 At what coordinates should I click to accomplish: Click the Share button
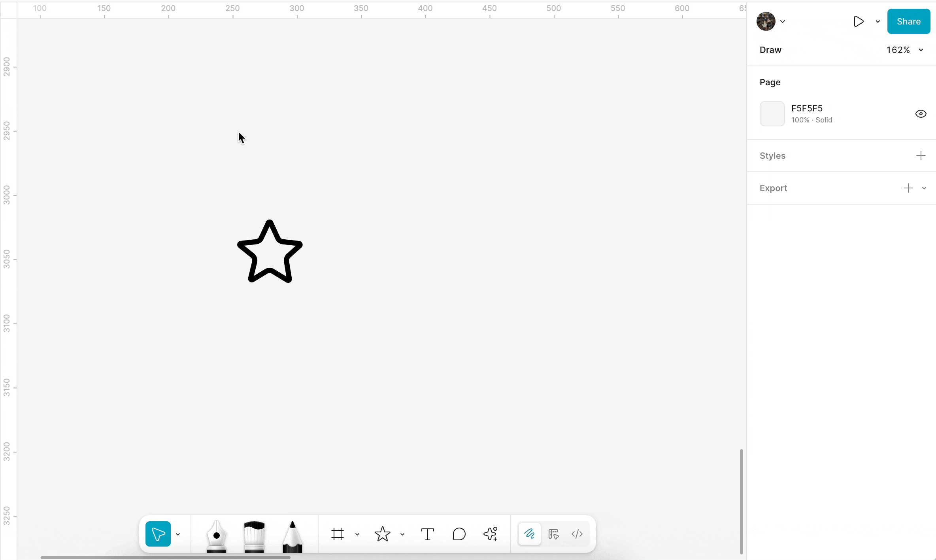point(909,21)
